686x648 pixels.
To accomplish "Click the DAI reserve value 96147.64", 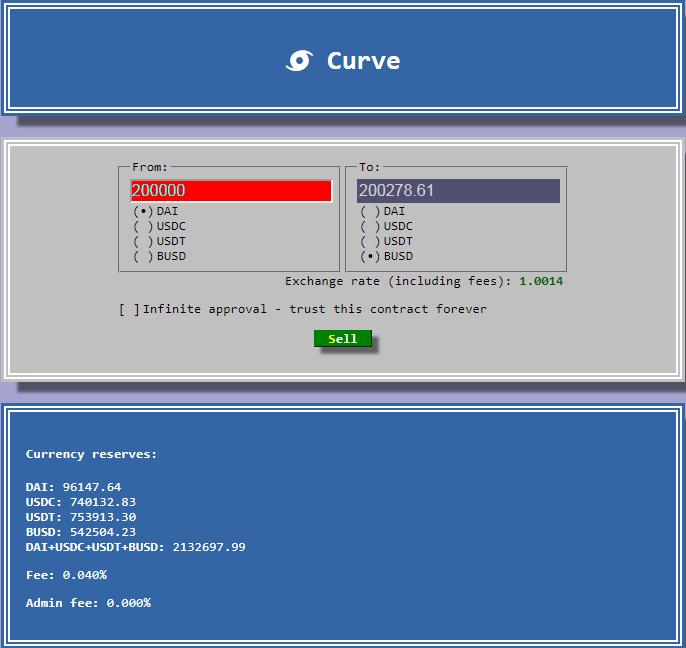I will [x=92, y=487].
